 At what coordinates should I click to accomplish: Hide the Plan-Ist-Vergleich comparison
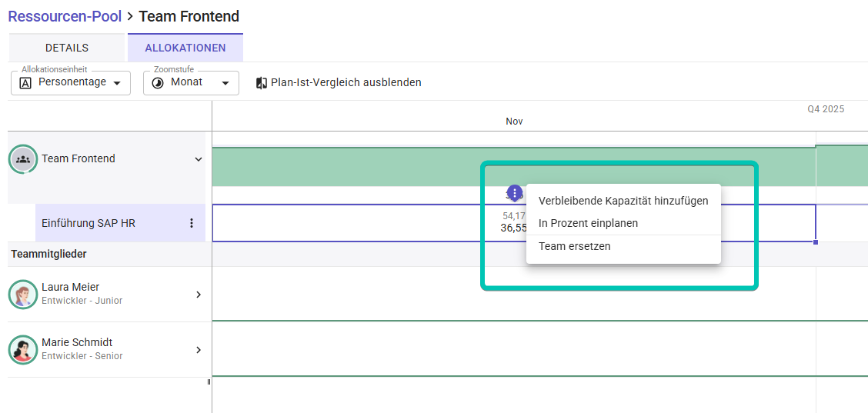click(x=346, y=82)
